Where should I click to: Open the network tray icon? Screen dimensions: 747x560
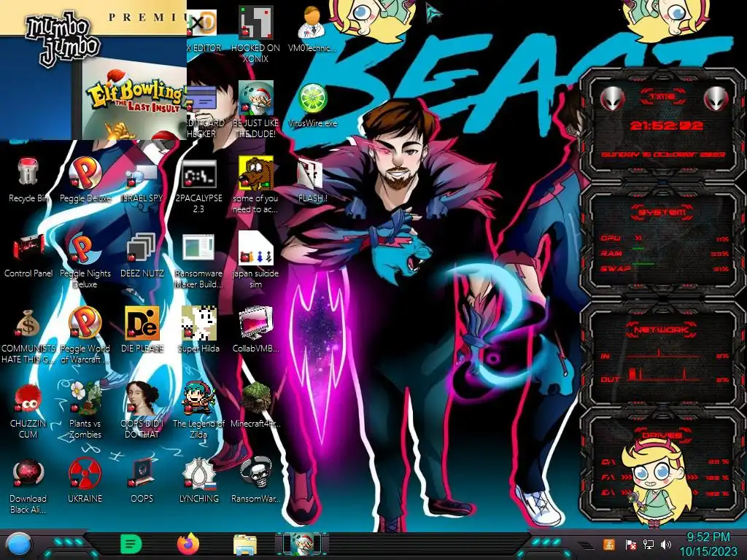click(x=648, y=544)
